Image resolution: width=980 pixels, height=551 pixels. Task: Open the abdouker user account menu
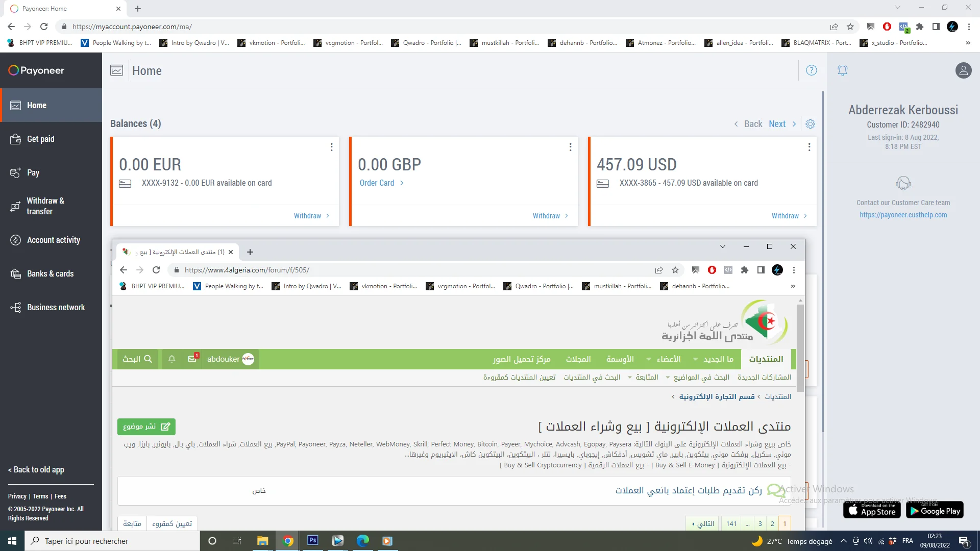click(x=230, y=359)
